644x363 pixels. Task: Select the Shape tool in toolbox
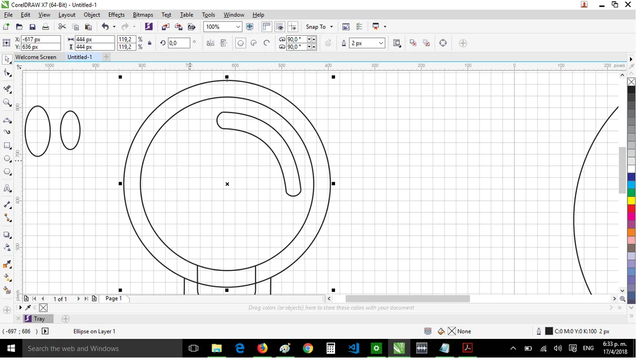[7, 74]
